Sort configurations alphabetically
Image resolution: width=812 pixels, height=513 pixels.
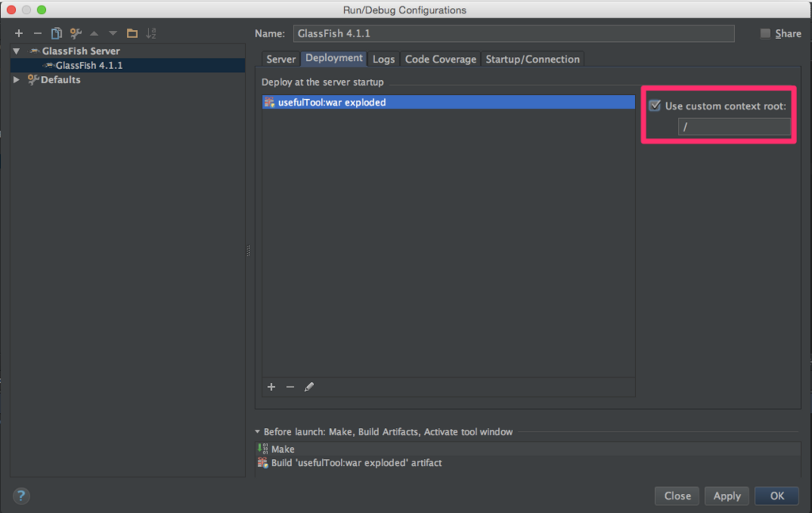[x=151, y=33]
